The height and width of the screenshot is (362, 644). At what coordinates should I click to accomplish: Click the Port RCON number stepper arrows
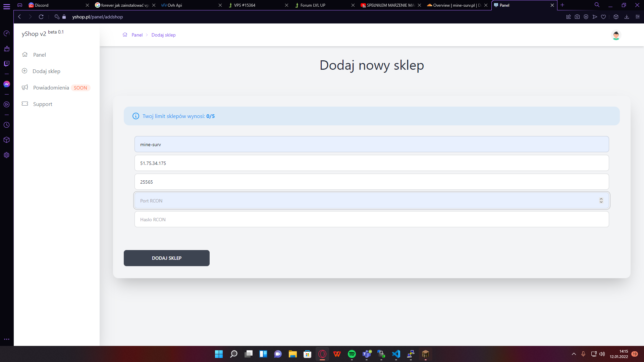coord(601,200)
